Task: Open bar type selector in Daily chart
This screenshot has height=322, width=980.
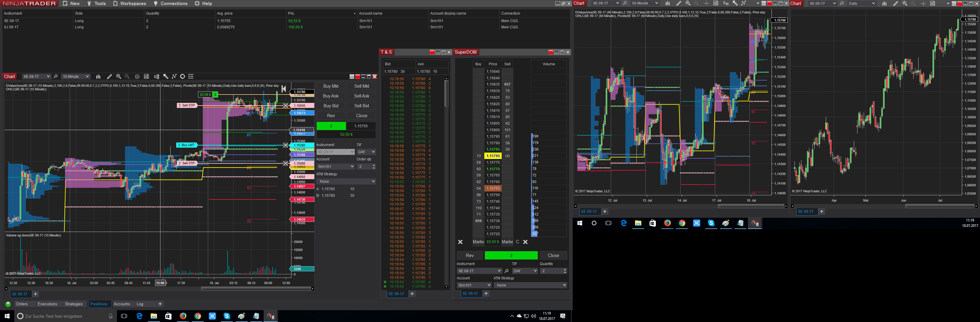Action: [885, 3]
